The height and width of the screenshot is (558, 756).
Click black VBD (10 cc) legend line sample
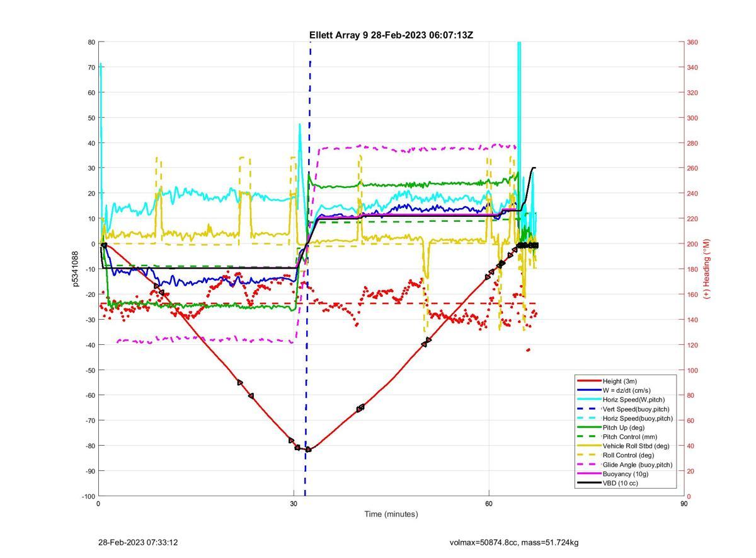[x=588, y=483]
